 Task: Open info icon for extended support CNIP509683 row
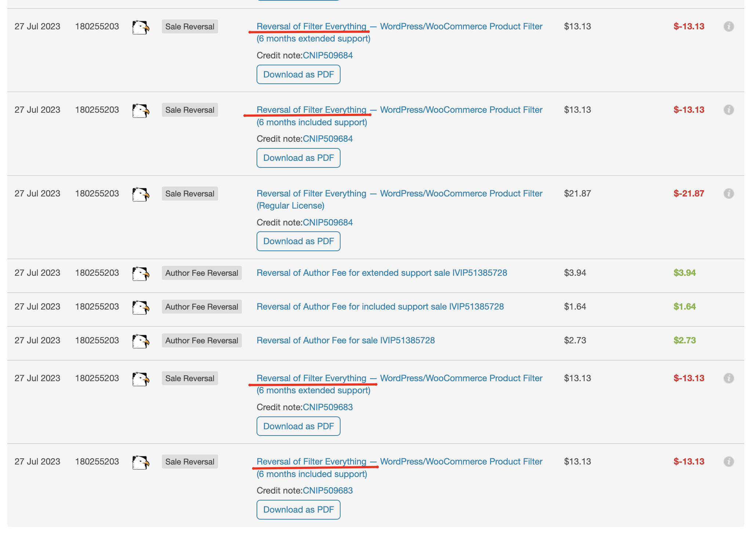728,378
